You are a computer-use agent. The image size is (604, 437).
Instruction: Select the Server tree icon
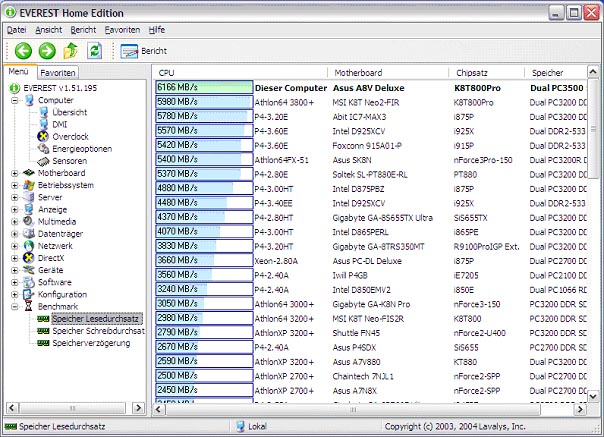29,197
